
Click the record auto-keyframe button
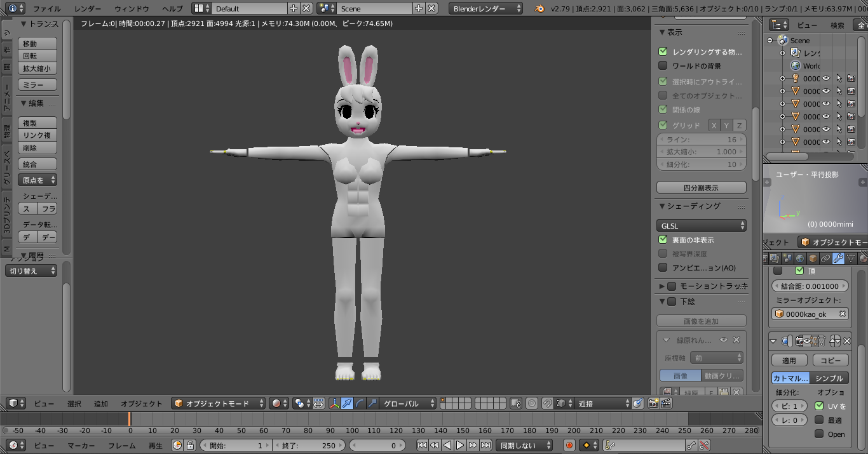pyautogui.click(x=569, y=446)
